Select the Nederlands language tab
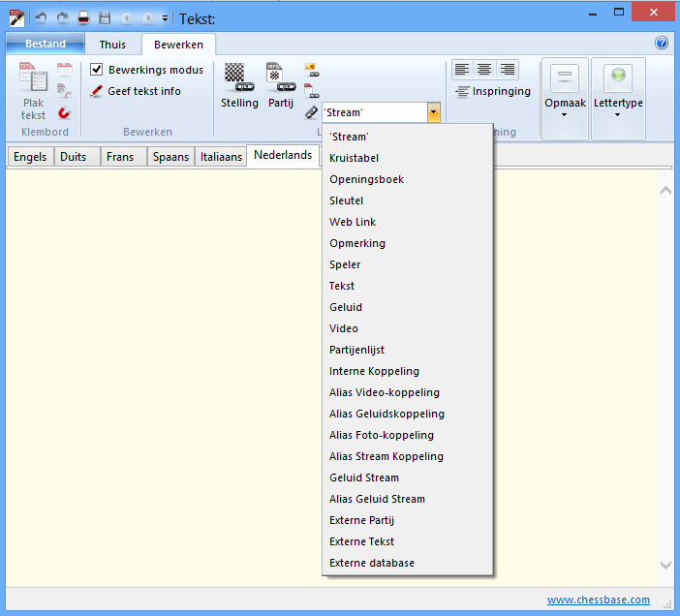This screenshot has width=680, height=616. point(283,155)
